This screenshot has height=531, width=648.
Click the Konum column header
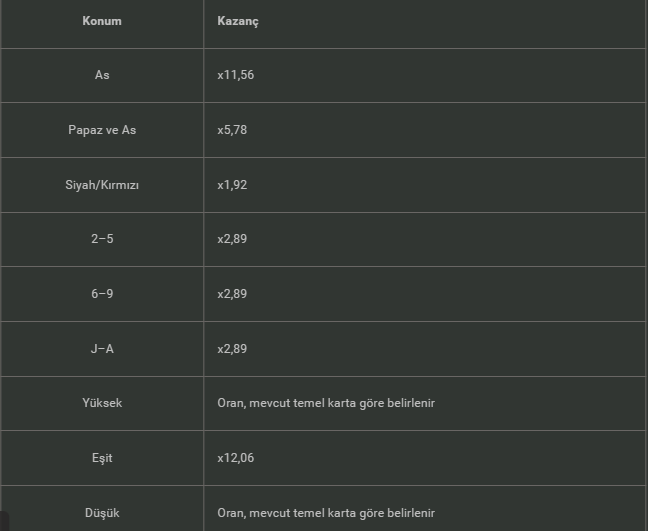102,21
